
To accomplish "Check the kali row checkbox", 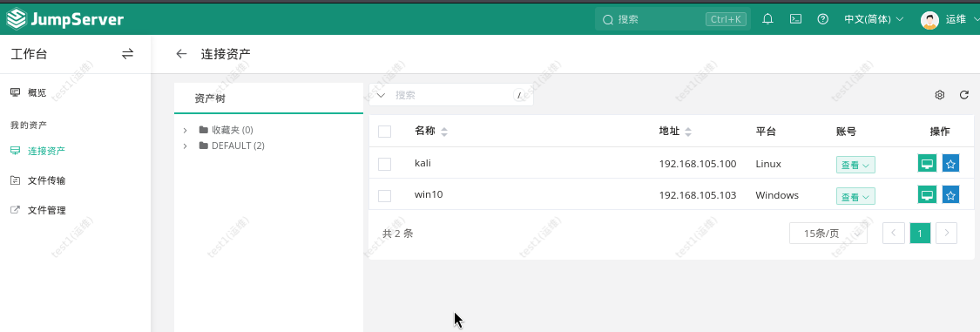I will coord(384,164).
